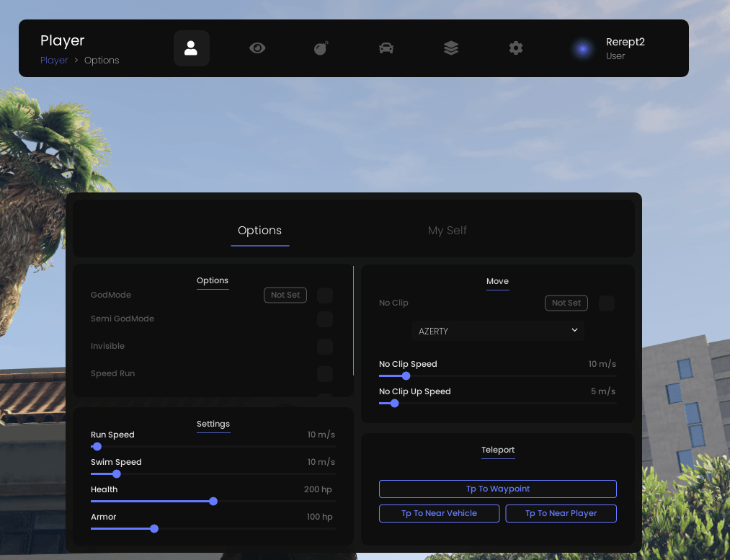Open the AZERTY keyboard layout dropdown
This screenshot has width=730, height=560.
[497, 331]
